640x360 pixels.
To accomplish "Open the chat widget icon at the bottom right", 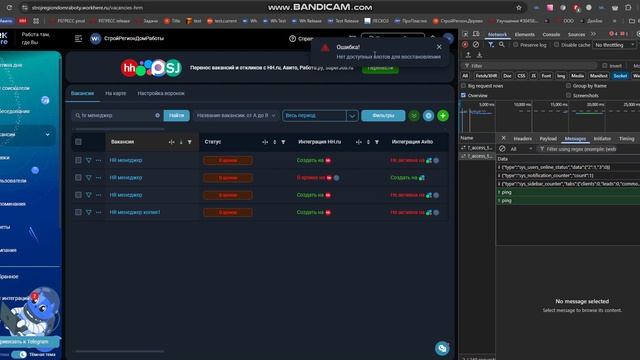I will 442,348.
